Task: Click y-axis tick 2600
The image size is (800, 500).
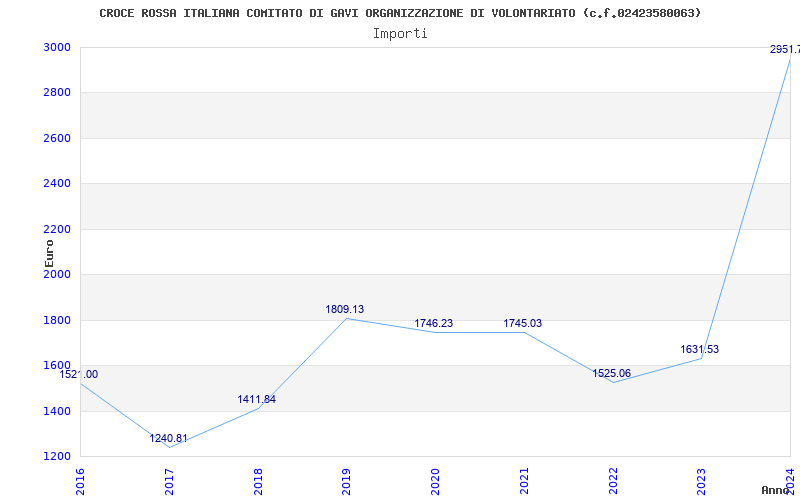Action: (57, 138)
